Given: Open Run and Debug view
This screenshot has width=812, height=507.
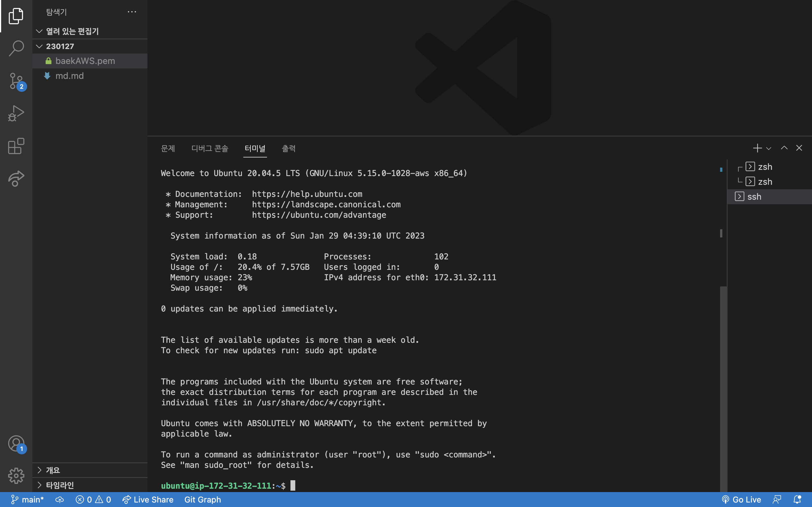Looking at the screenshot, I should [16, 114].
